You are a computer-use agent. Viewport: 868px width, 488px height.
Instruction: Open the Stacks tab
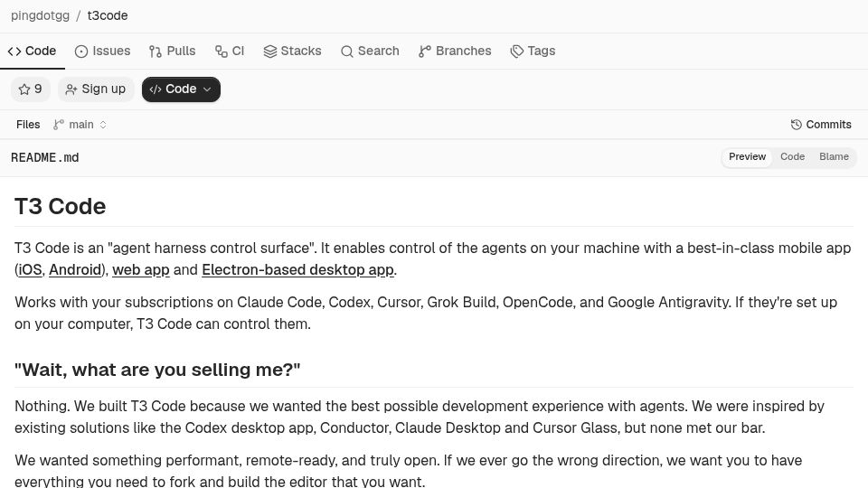(292, 51)
